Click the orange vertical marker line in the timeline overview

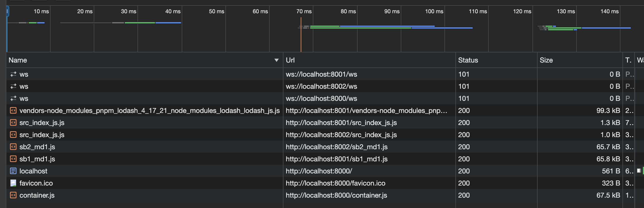pyautogui.click(x=301, y=35)
